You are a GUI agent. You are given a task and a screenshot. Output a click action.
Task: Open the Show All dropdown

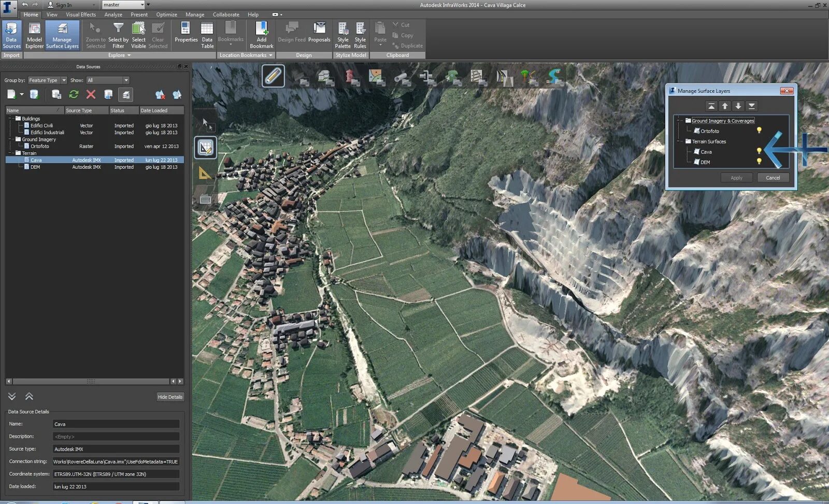tap(108, 80)
